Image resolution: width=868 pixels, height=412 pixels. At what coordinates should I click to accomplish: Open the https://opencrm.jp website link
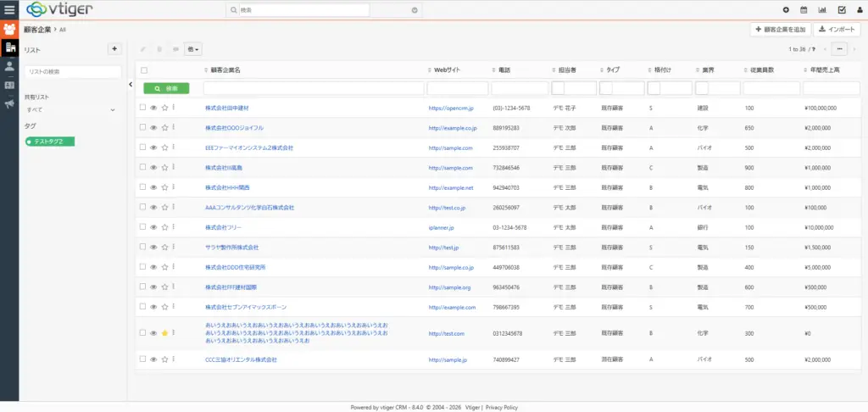450,109
